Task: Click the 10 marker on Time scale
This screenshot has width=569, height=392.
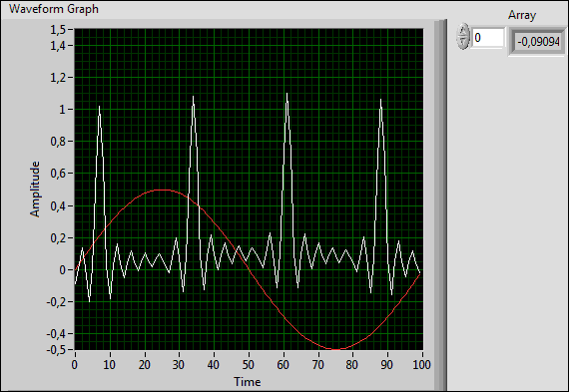Action: click(x=109, y=364)
